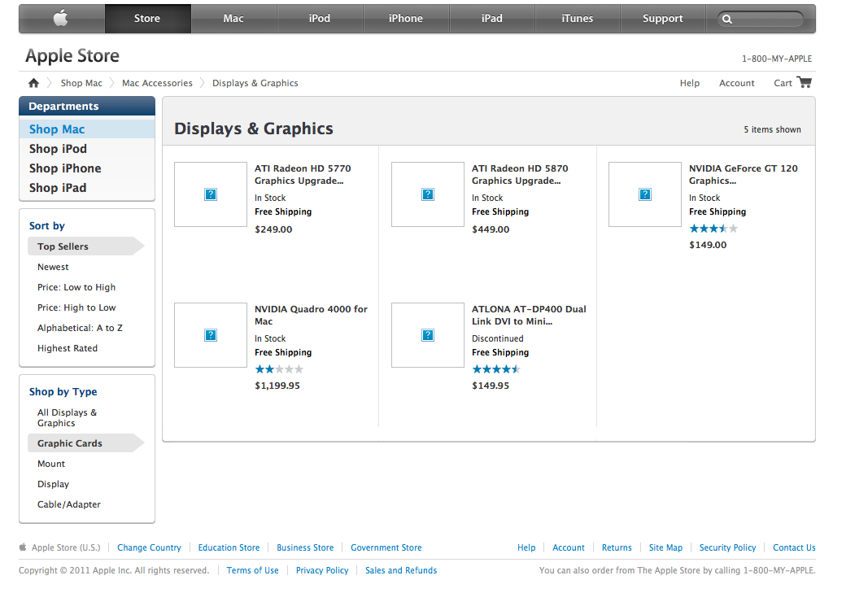868x606 pixels.
Task: Click Government Store footer link
Action: pyautogui.click(x=386, y=547)
